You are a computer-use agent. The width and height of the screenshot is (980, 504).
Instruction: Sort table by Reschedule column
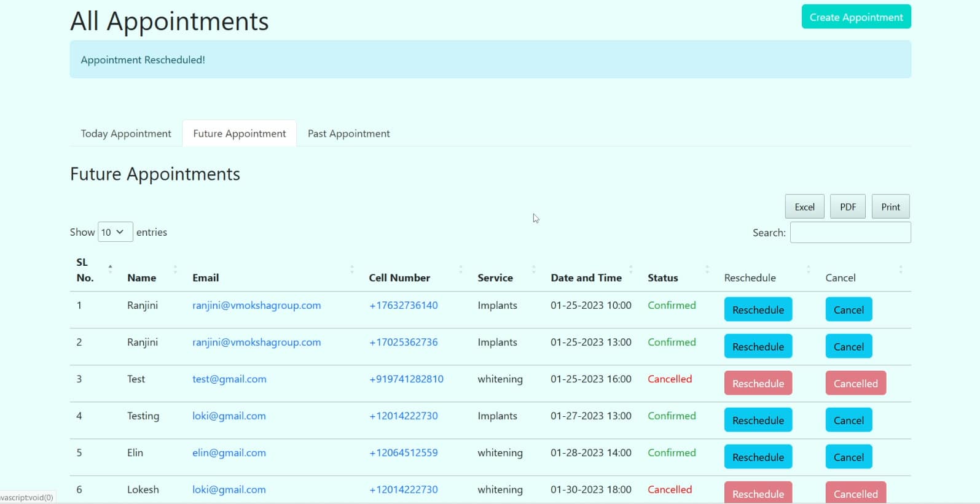tap(750, 278)
